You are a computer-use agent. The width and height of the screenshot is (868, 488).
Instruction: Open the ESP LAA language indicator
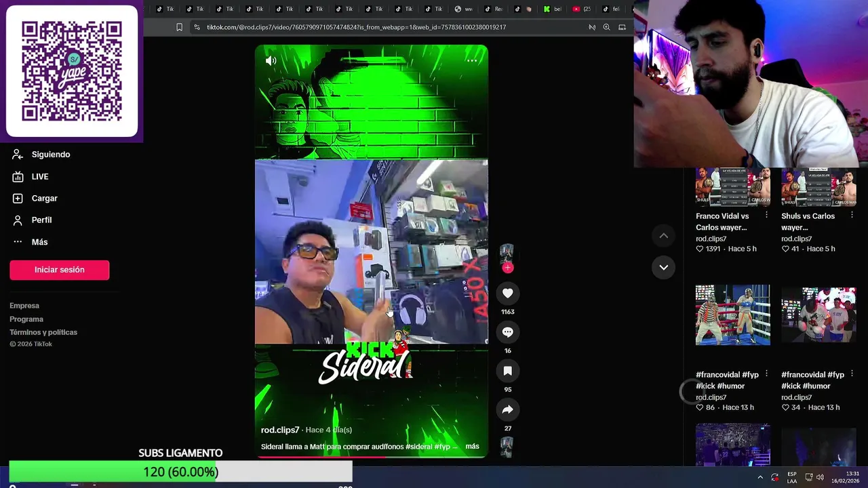click(791, 477)
